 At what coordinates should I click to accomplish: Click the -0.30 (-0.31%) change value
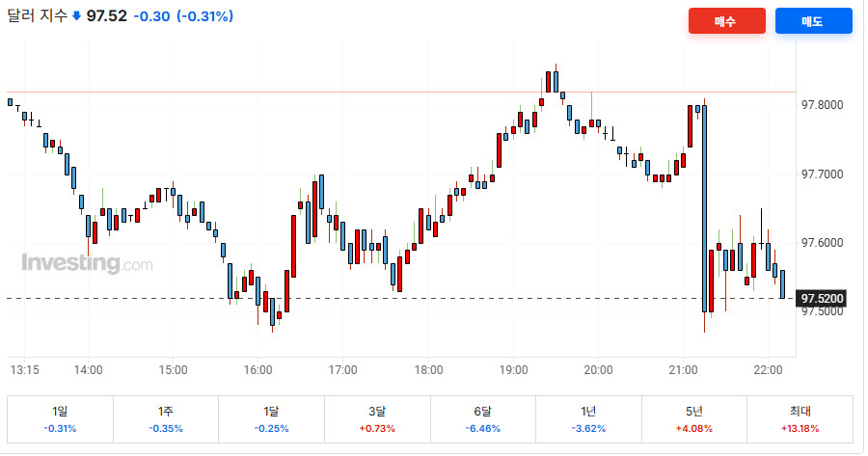[x=182, y=17]
